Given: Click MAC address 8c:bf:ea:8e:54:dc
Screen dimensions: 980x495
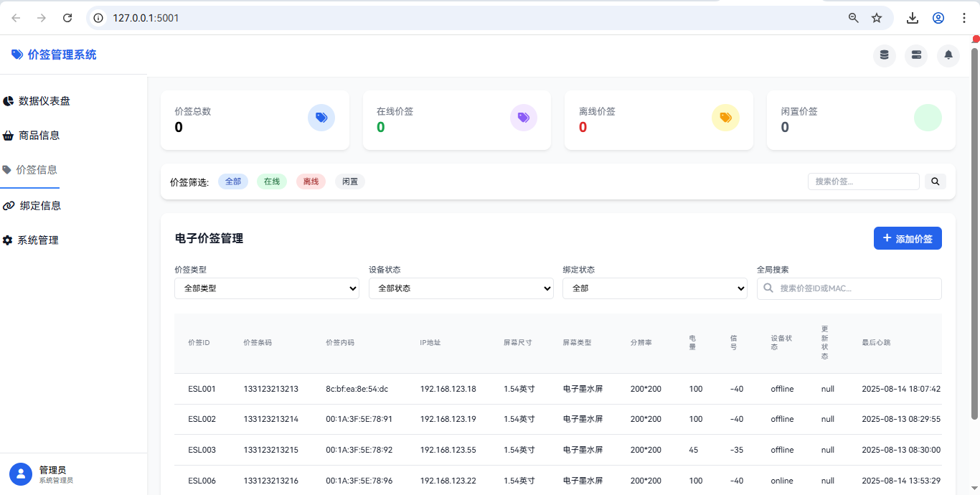Looking at the screenshot, I should click(x=357, y=389).
